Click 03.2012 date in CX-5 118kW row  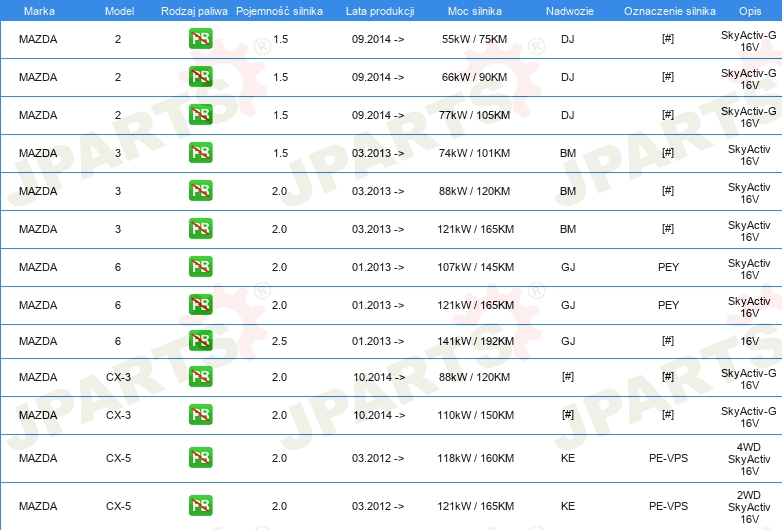(x=378, y=458)
